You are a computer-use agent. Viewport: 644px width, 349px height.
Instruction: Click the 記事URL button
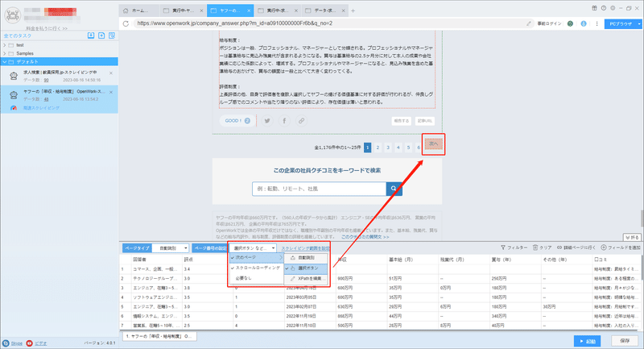425,121
